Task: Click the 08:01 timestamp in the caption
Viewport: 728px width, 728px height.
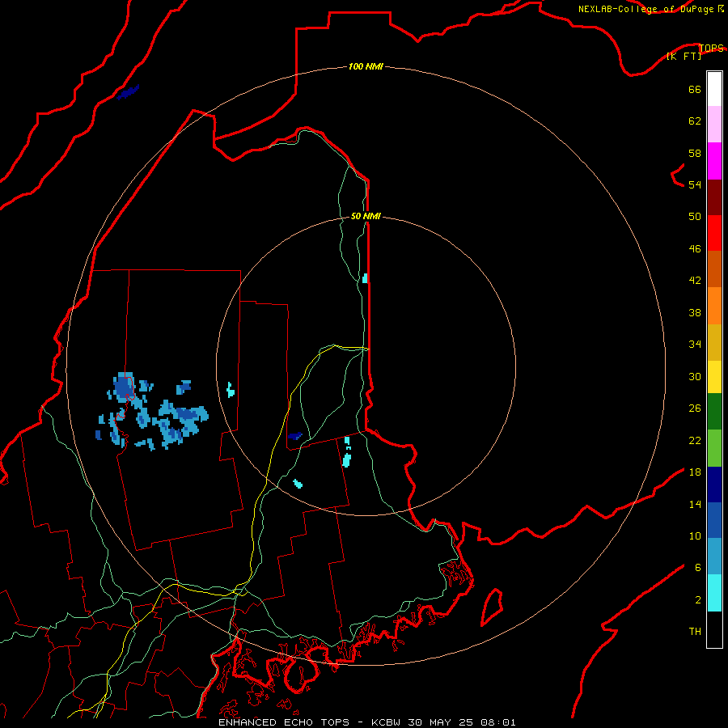Action: [498, 722]
